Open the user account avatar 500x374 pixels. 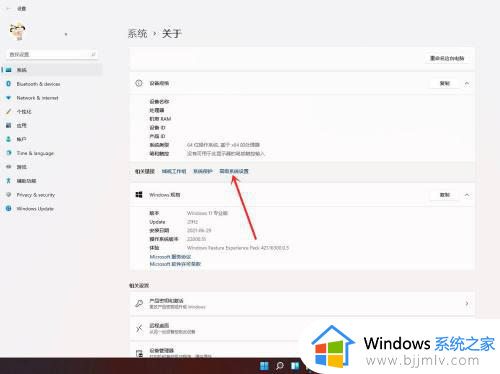pos(18,32)
